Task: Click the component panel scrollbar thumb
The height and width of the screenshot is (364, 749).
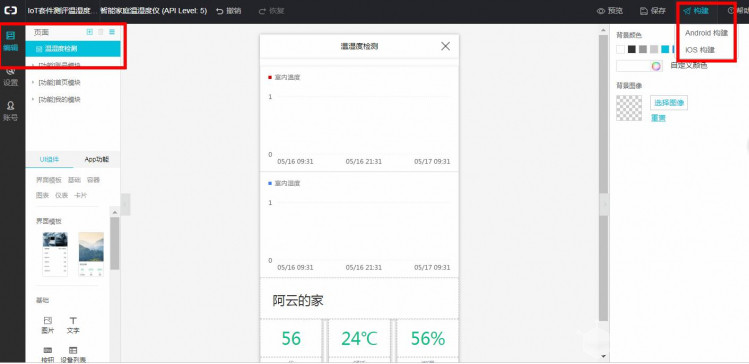Action: [x=115, y=243]
